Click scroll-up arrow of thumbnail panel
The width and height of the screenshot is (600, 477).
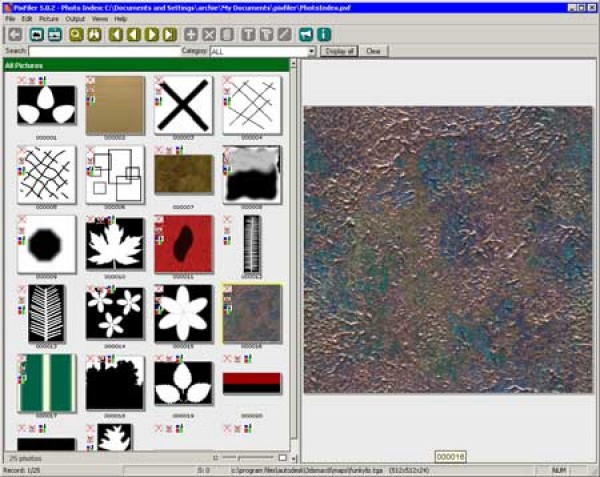click(x=294, y=63)
